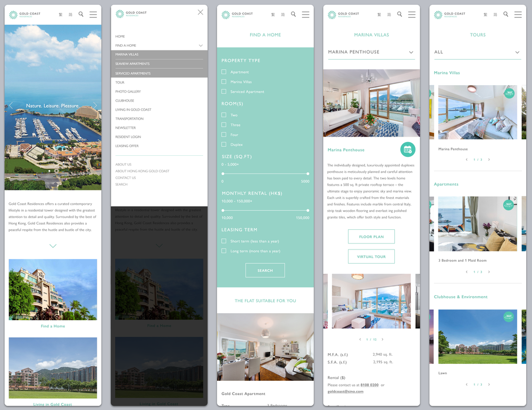Check the Duplex box
This screenshot has height=410, width=532.
coord(223,145)
